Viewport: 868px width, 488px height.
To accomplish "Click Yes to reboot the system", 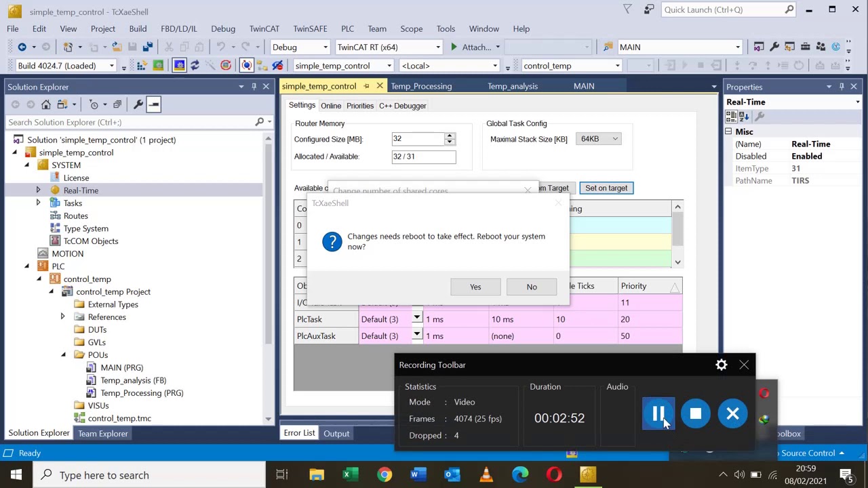I will click(x=475, y=287).
